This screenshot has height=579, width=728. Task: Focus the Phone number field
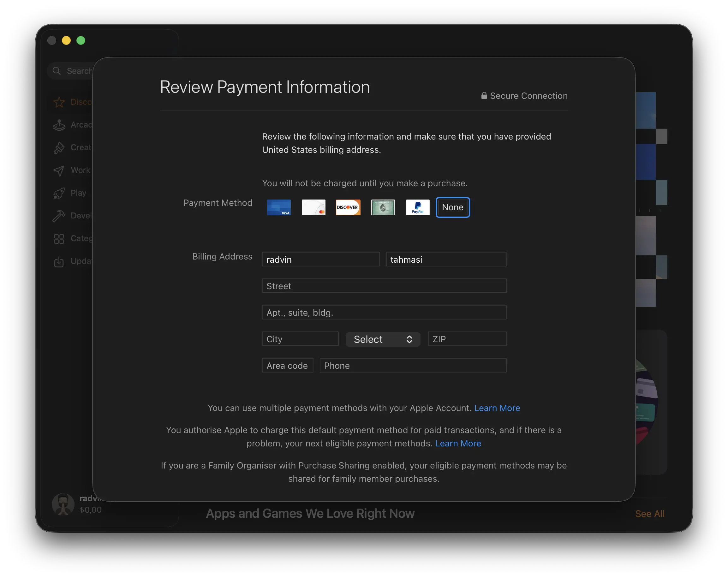pyautogui.click(x=413, y=366)
